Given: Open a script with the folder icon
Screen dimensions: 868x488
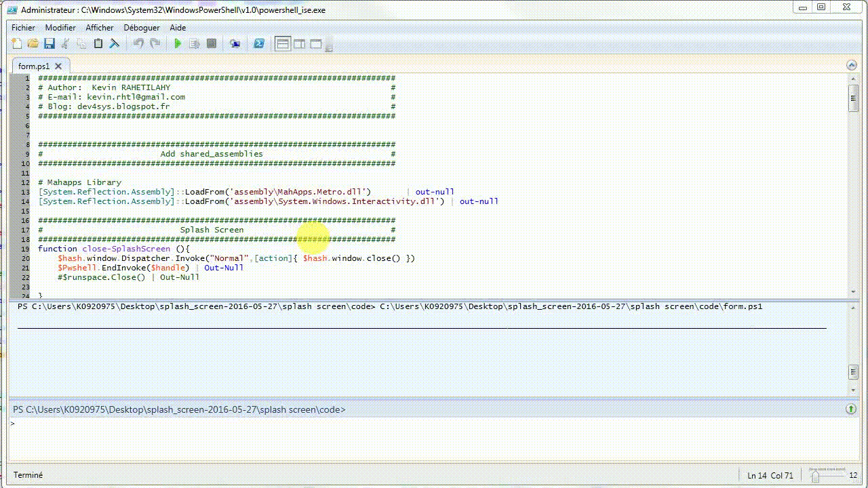Looking at the screenshot, I should pos(33,43).
